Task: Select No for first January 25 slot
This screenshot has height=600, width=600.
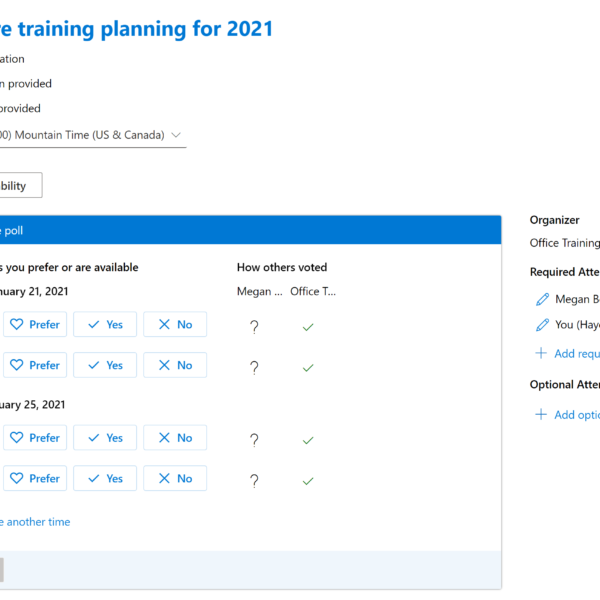Action: tap(175, 437)
